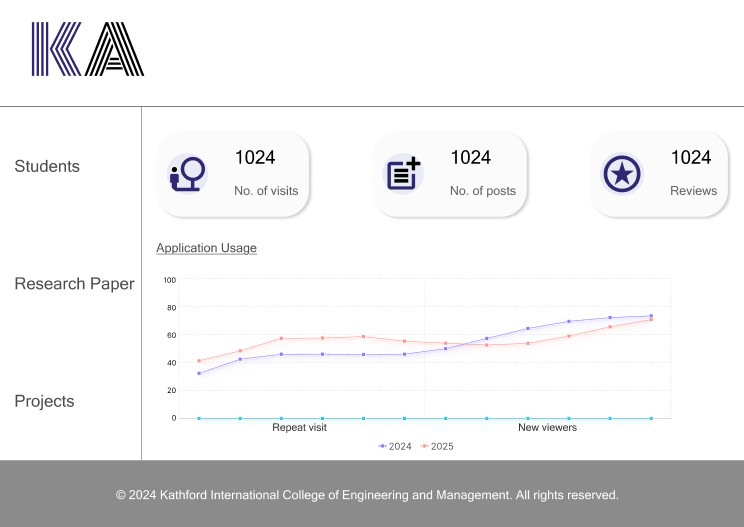This screenshot has height=527, width=744.
Task: Click the Repeat visit axis label
Action: tap(299, 427)
